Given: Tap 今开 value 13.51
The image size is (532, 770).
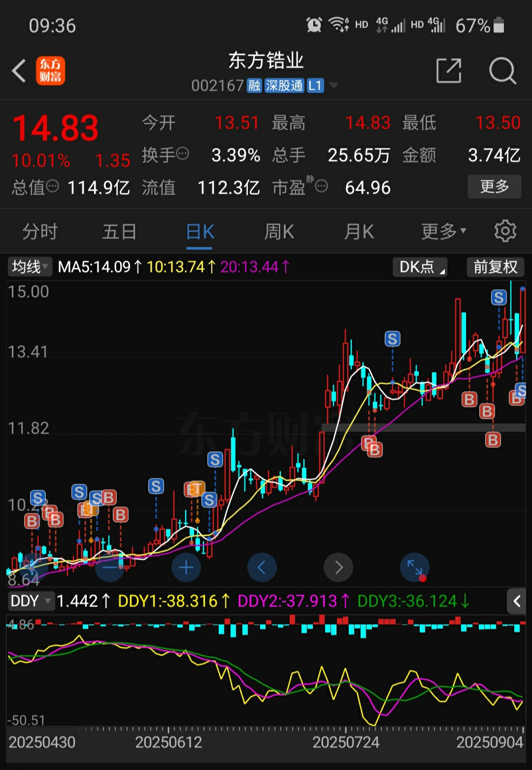Looking at the screenshot, I should pos(237,123).
